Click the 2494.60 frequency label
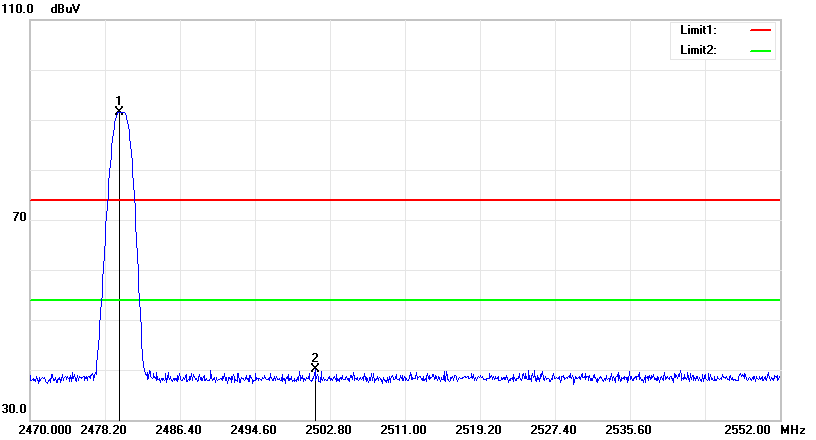This screenshot has height=440, width=816. click(253, 430)
